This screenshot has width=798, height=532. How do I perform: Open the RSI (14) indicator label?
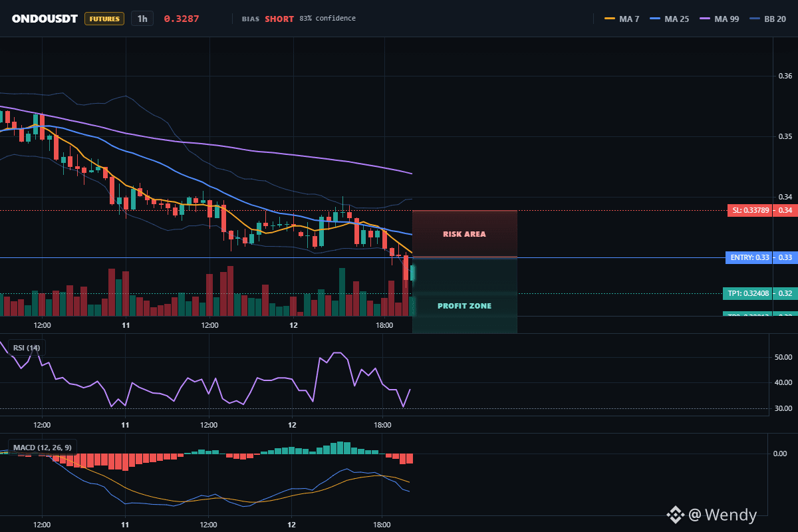point(27,348)
